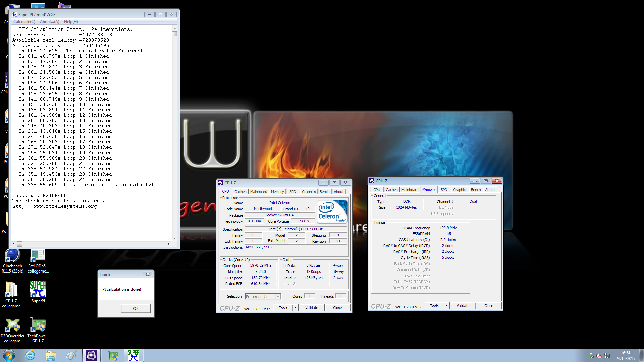Click the Core Voltage 1.968 V value
Screen dimensions: 644x362
(303, 221)
